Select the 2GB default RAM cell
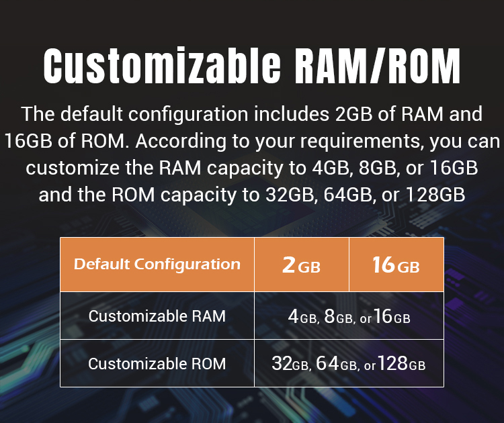The image size is (504, 423). 302,265
